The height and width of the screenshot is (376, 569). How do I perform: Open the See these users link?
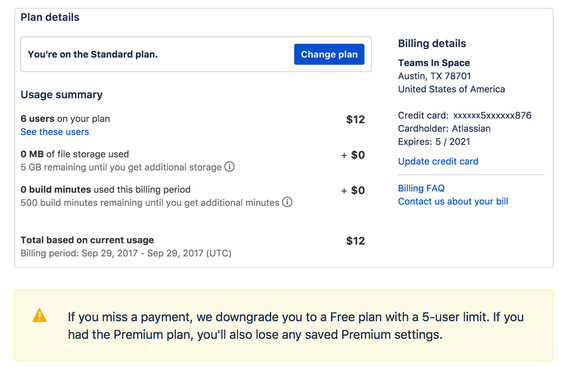[55, 132]
